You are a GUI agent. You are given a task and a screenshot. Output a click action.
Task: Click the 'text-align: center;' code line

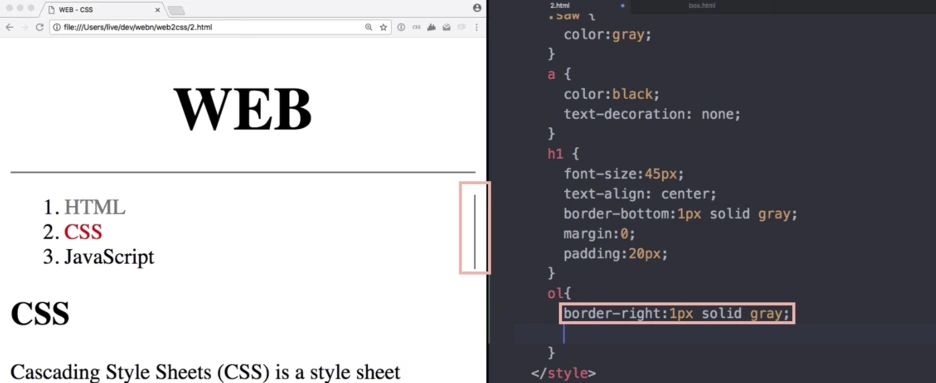(639, 194)
